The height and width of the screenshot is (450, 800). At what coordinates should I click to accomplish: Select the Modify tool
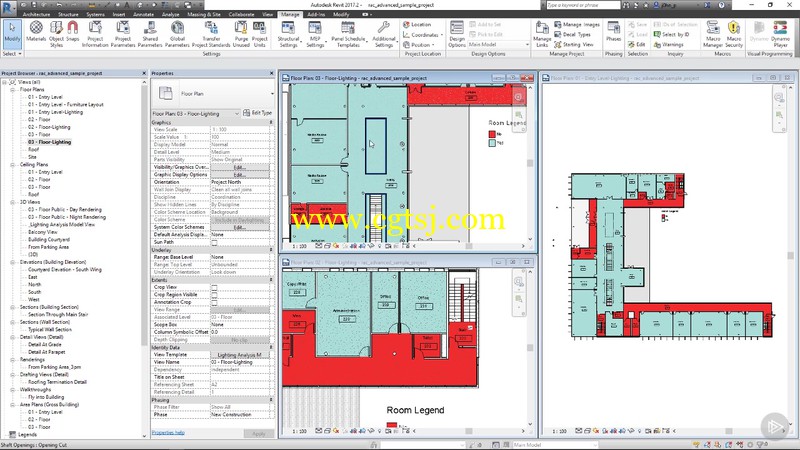12,34
